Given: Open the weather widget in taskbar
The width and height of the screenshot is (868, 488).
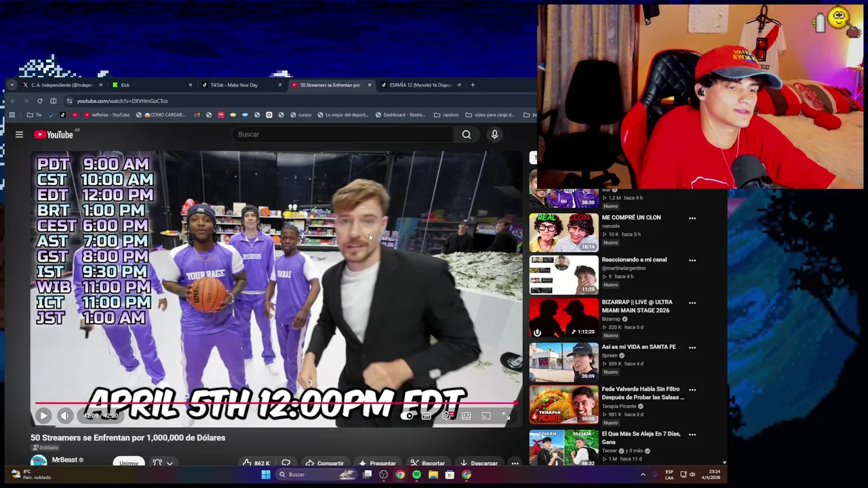Looking at the screenshot, I should point(31,474).
